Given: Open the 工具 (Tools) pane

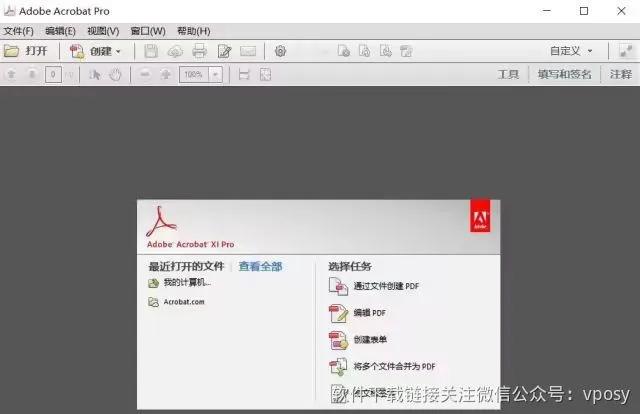Looking at the screenshot, I should 508,74.
